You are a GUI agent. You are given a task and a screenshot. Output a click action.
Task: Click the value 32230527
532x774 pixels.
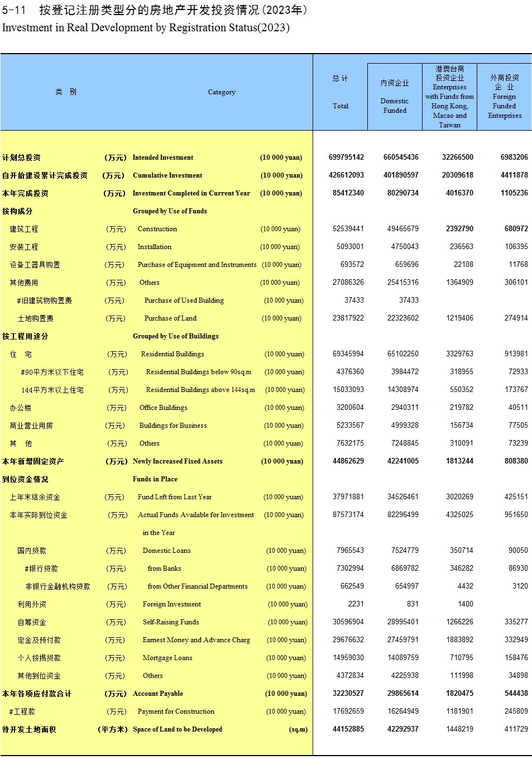[348, 694]
